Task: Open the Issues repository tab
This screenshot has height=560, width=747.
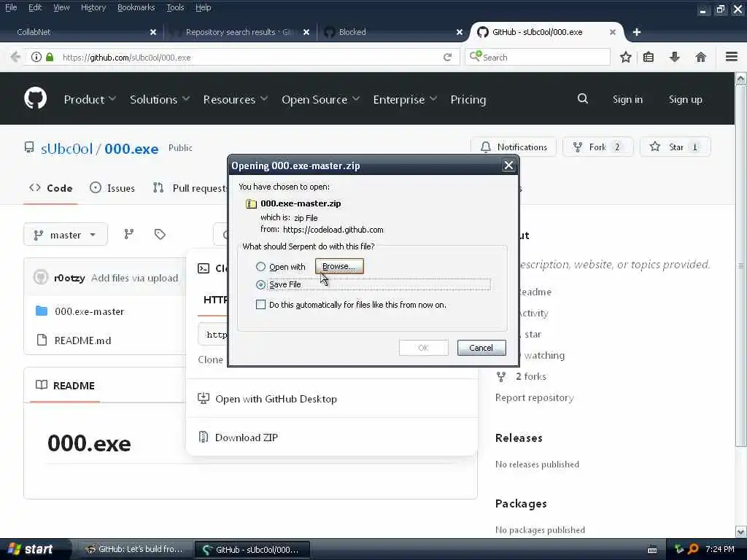Action: (112, 188)
